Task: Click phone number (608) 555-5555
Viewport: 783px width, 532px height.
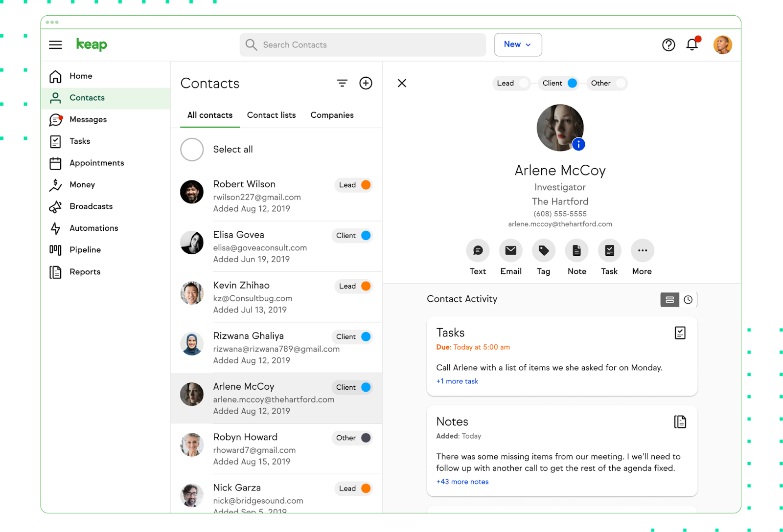Action: click(x=560, y=214)
